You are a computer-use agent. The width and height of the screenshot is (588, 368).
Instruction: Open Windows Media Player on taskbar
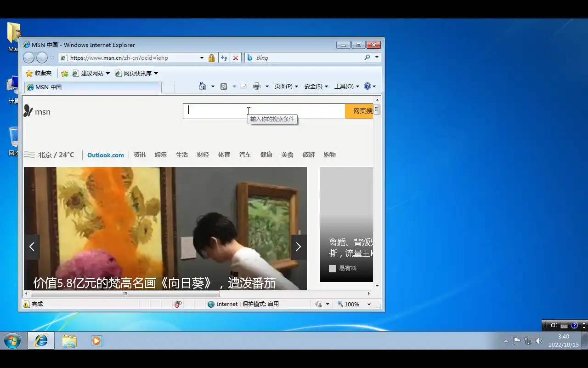point(97,341)
